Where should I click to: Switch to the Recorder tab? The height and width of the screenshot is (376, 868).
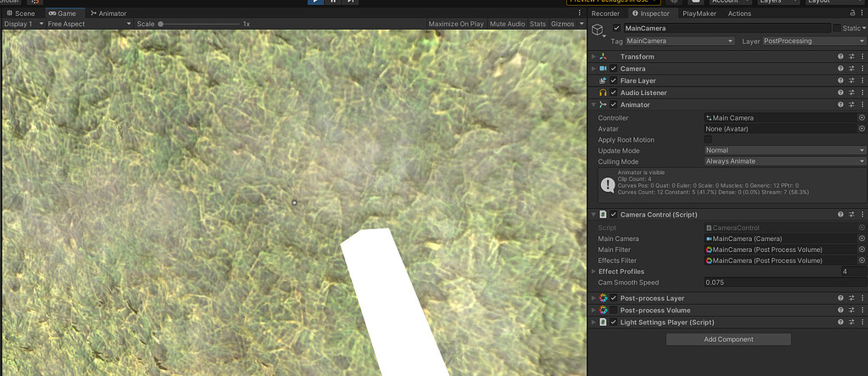click(605, 14)
